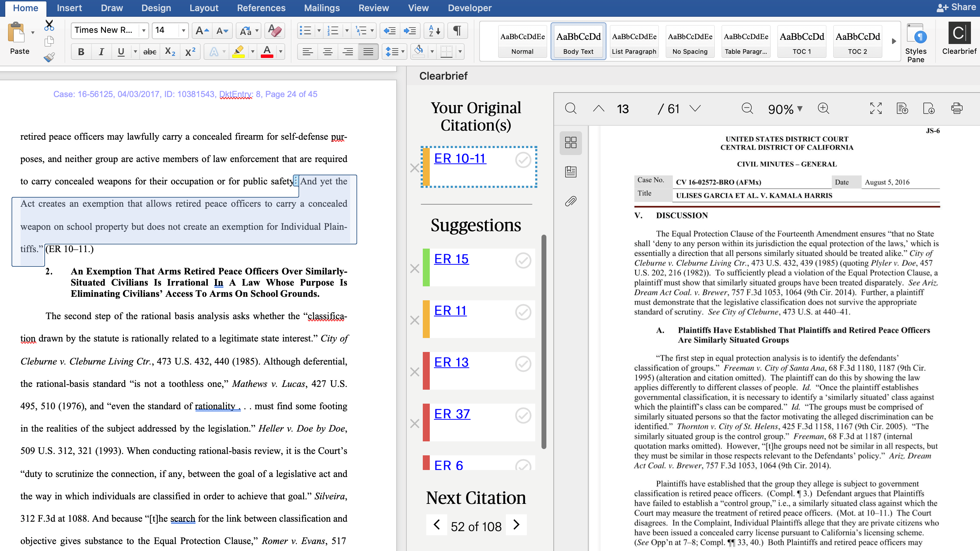Viewport: 980px width, 551px height.
Task: Go to the next citation arrow
Action: 516,525
